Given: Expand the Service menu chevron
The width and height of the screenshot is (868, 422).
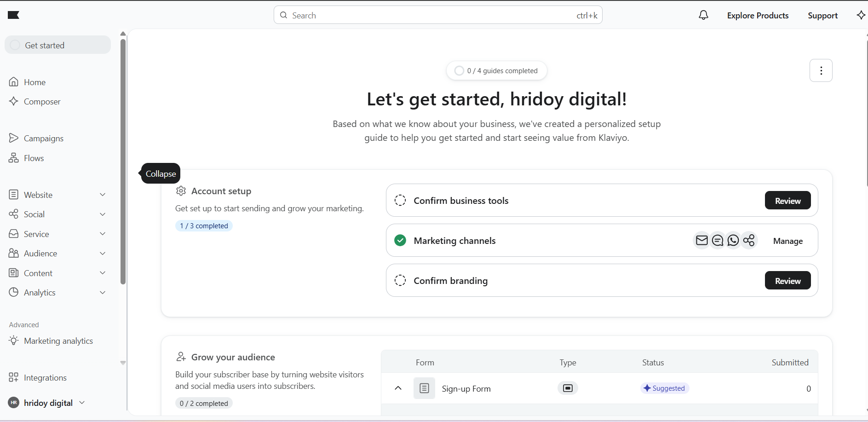Looking at the screenshot, I should [x=103, y=234].
